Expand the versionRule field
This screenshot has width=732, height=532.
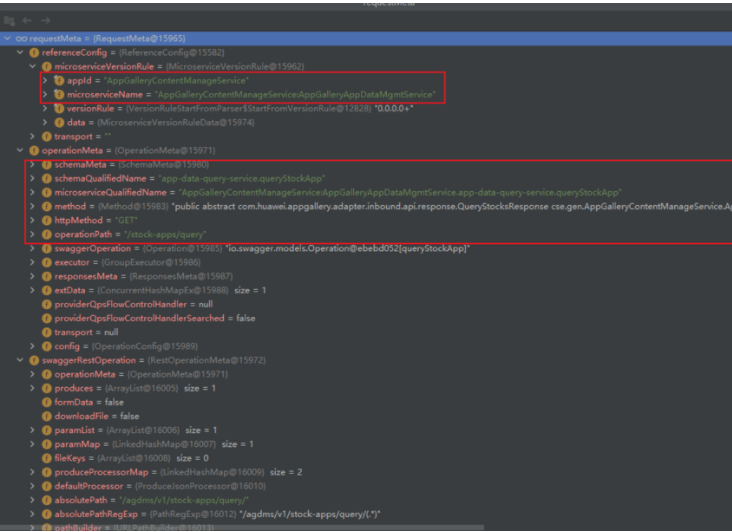click(x=45, y=108)
